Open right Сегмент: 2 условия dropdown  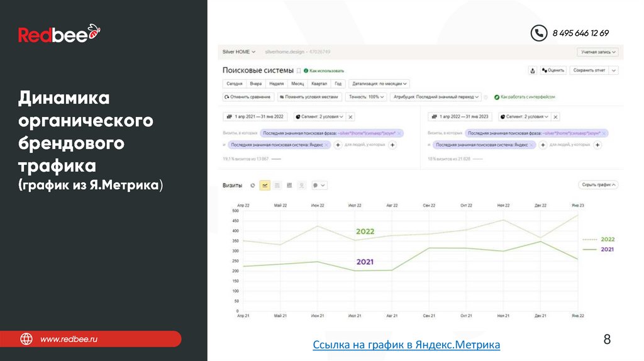524,117
